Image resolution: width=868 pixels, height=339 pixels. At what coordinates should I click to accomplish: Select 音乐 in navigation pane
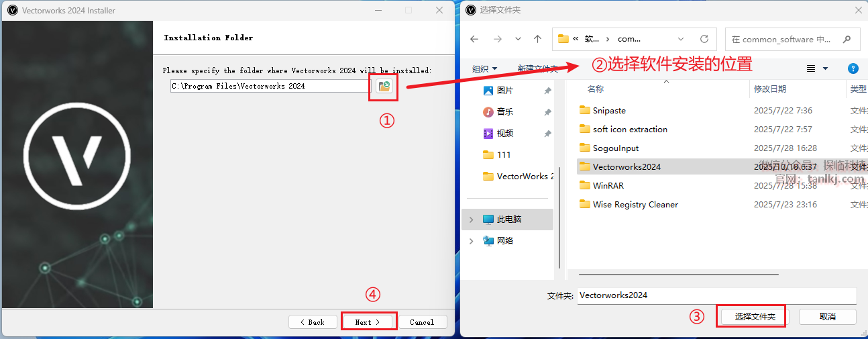pos(505,111)
